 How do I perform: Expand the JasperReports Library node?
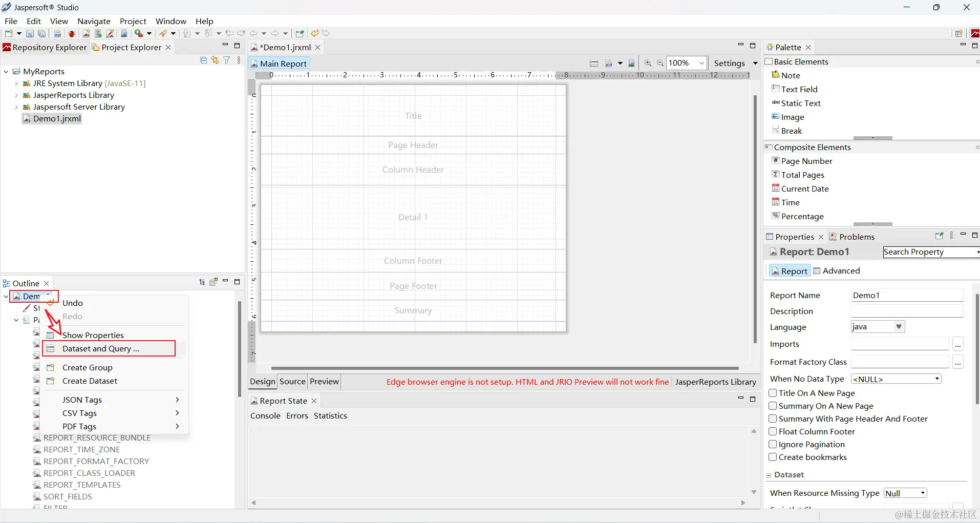tap(16, 95)
